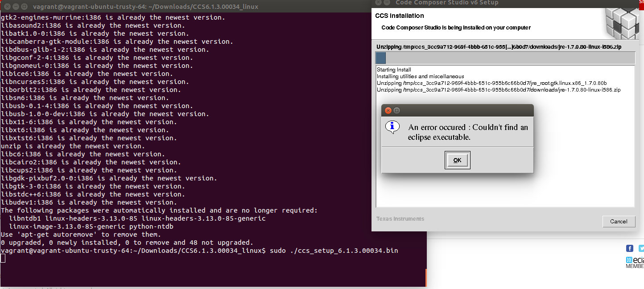Click '0 upgraded, 0 newly installed' terminal line
This screenshot has width=644, height=289.
pos(127,243)
